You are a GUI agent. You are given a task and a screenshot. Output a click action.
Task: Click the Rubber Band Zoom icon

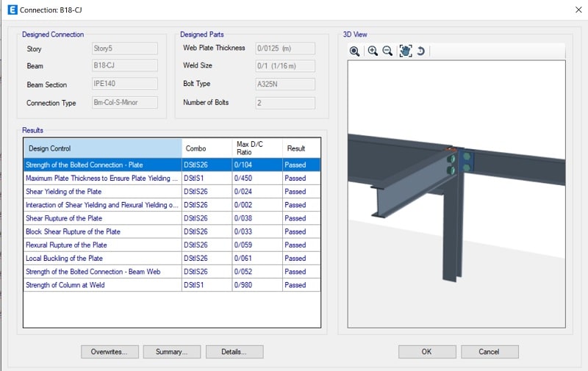click(x=354, y=51)
